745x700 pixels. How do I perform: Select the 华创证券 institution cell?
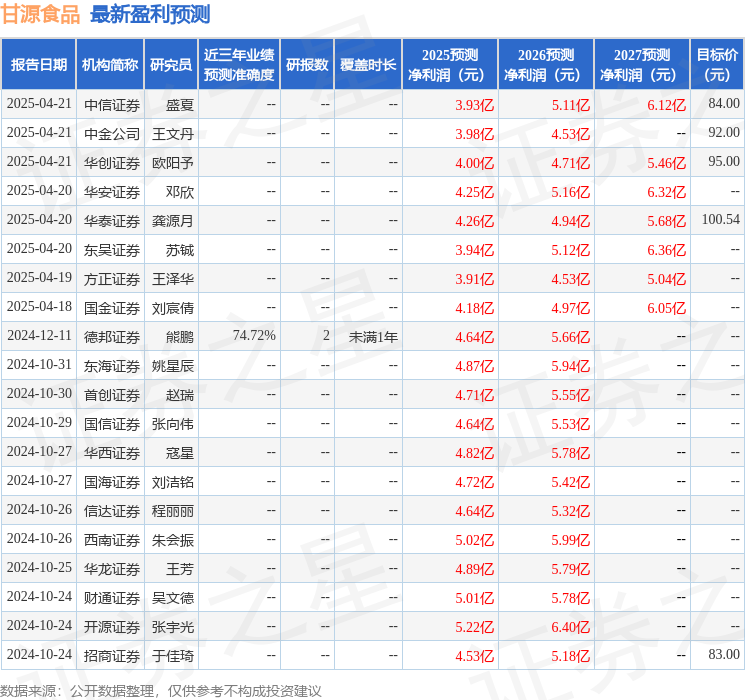click(112, 163)
